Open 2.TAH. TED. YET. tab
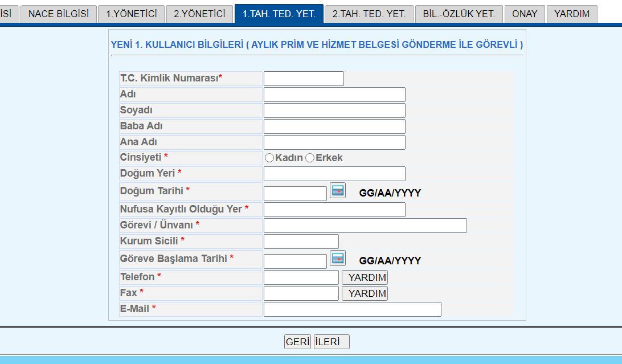The height and width of the screenshot is (364, 622). tap(369, 14)
